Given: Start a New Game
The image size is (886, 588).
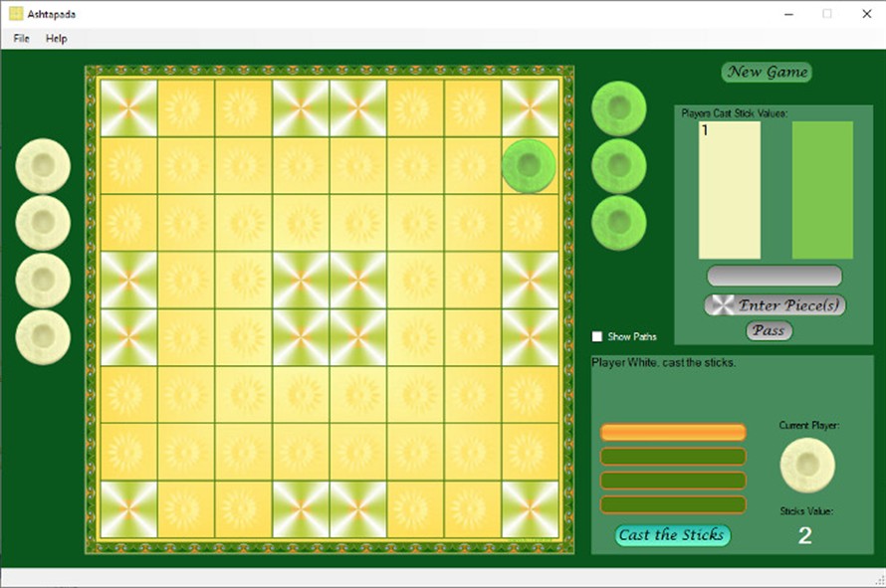Looking at the screenshot, I should (767, 72).
